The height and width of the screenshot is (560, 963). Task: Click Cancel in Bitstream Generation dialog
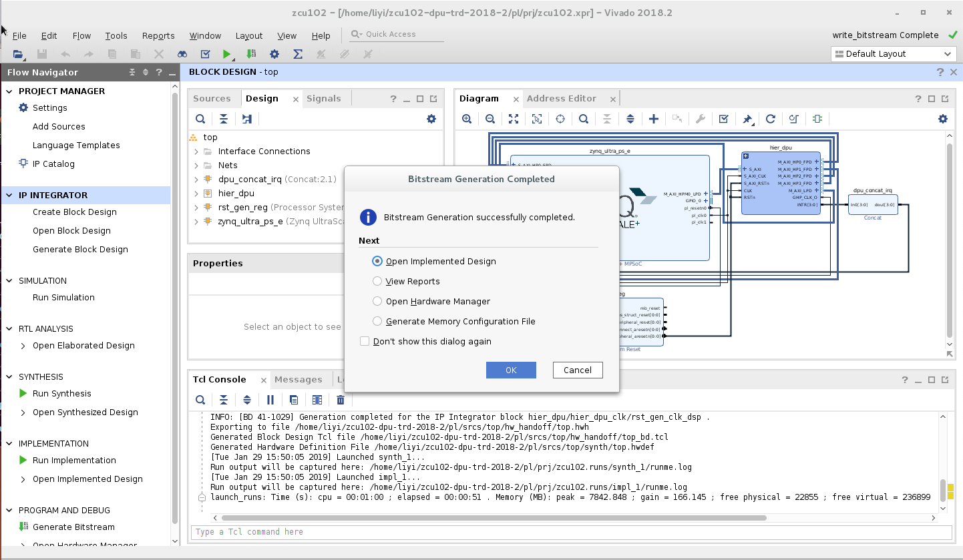pyautogui.click(x=578, y=370)
